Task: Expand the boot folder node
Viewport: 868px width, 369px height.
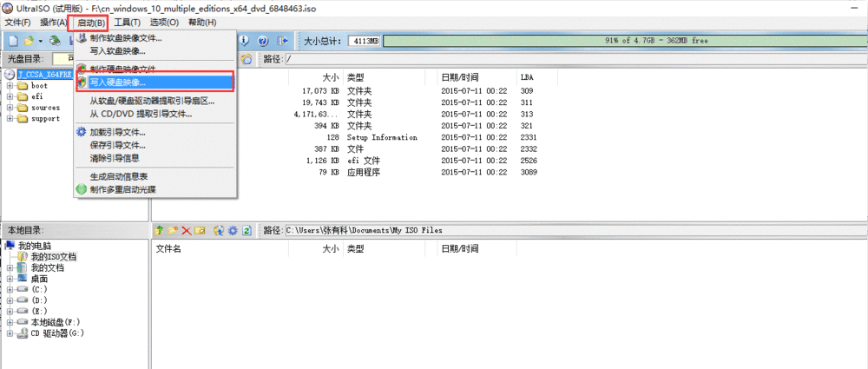Action: (10, 86)
